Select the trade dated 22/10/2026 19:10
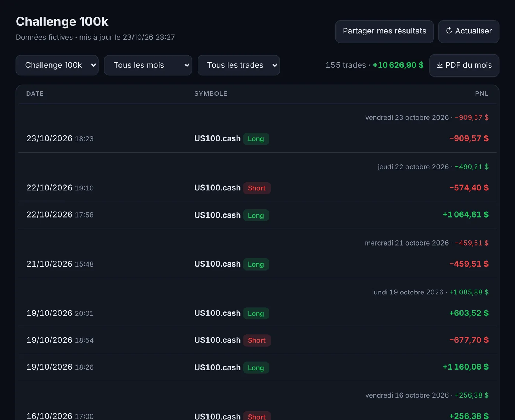The height and width of the screenshot is (420, 515). [x=257, y=188]
